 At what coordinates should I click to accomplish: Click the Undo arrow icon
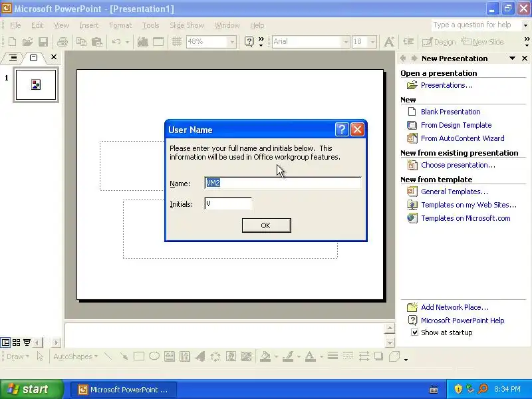(x=116, y=42)
